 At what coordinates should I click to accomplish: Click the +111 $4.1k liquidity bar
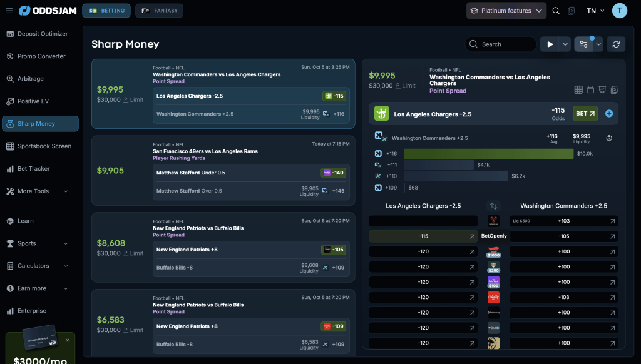(x=439, y=165)
